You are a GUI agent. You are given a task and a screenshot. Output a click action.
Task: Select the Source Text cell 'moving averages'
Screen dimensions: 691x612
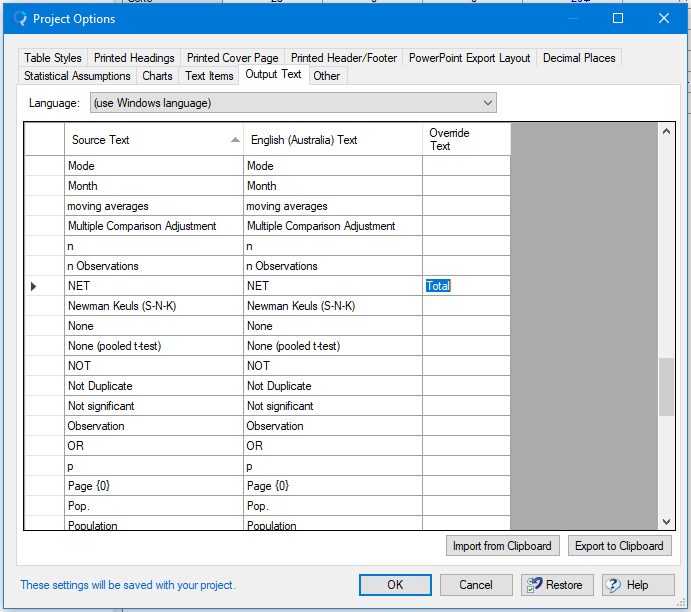(154, 206)
